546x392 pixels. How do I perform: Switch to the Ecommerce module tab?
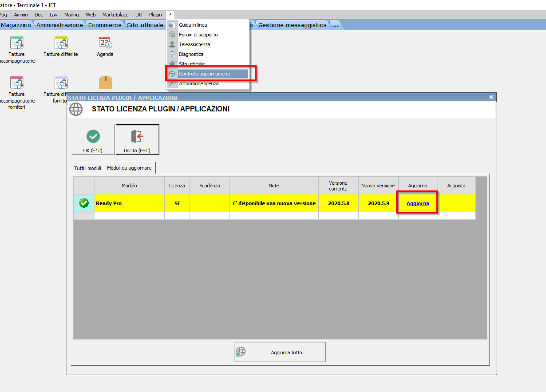pos(105,25)
